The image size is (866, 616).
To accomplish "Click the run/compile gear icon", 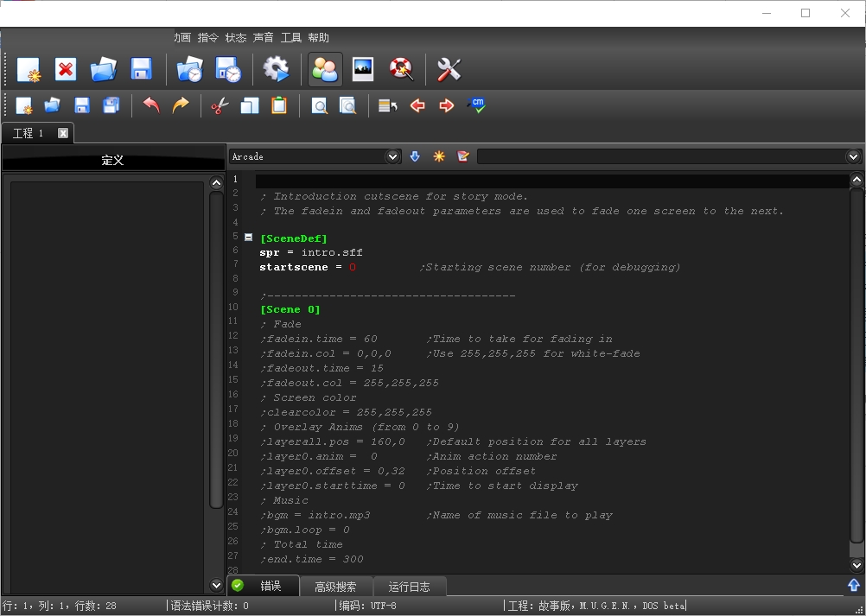I will coord(276,69).
